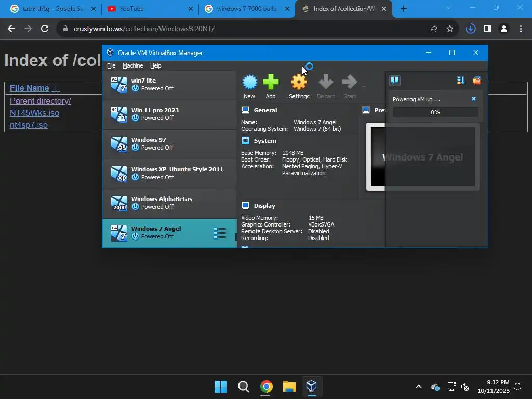532x399 pixels.
Task: Open Chrome three-dot menu
Action: [521, 29]
